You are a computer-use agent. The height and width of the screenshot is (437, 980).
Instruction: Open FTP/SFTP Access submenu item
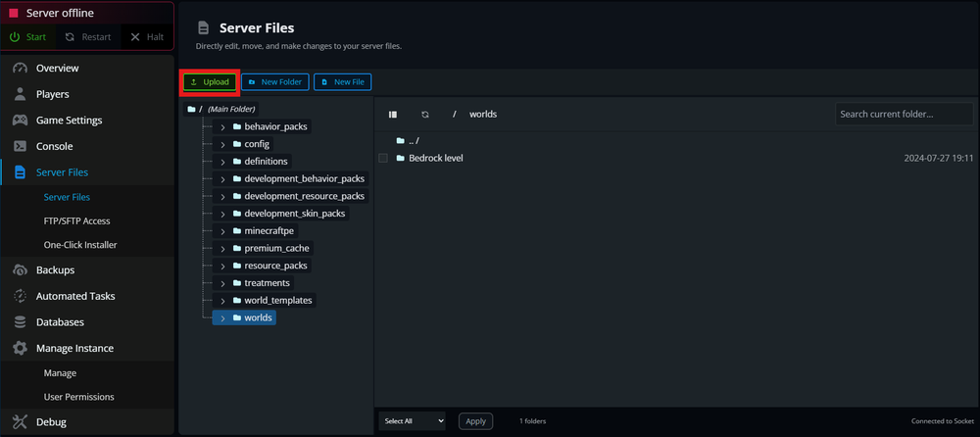(x=76, y=221)
